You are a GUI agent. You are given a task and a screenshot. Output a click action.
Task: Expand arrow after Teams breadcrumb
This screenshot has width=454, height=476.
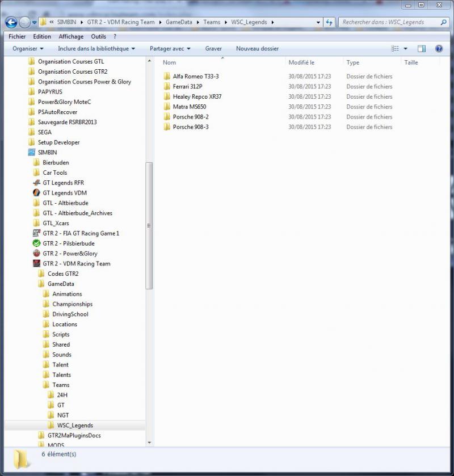tap(226, 23)
